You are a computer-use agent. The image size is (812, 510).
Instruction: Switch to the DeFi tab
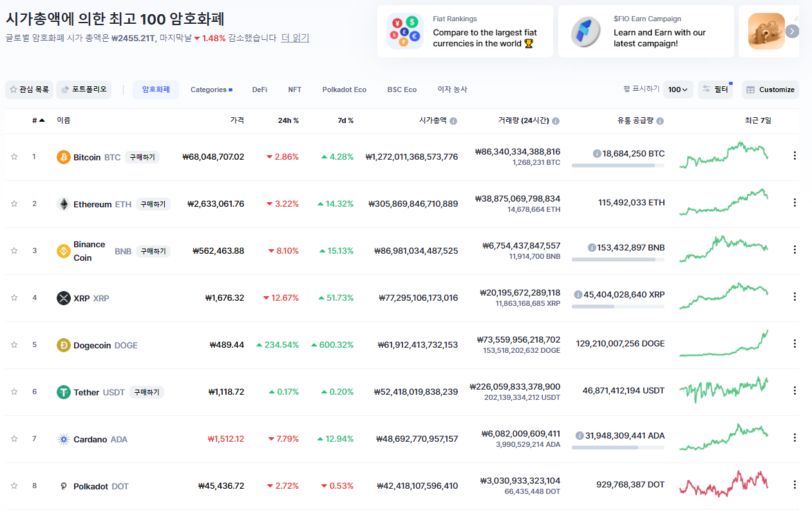point(260,90)
